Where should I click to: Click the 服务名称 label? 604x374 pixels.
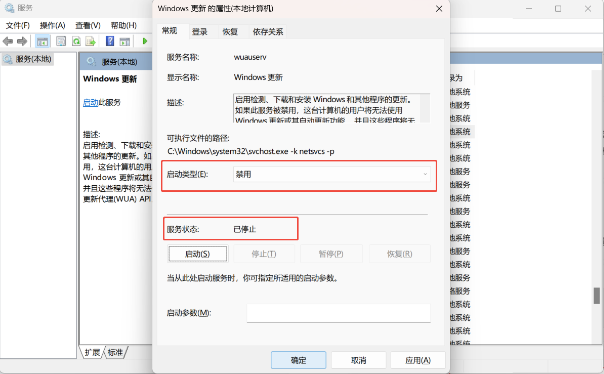point(183,57)
